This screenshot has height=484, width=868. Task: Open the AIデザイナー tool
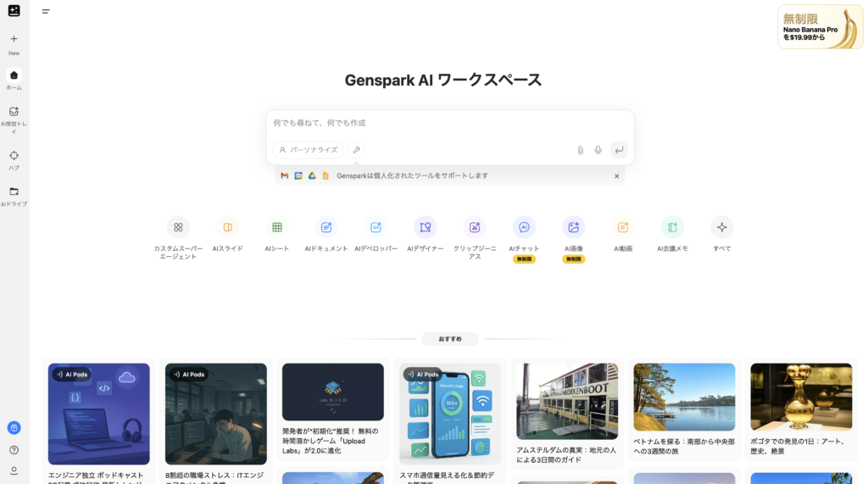(426, 227)
